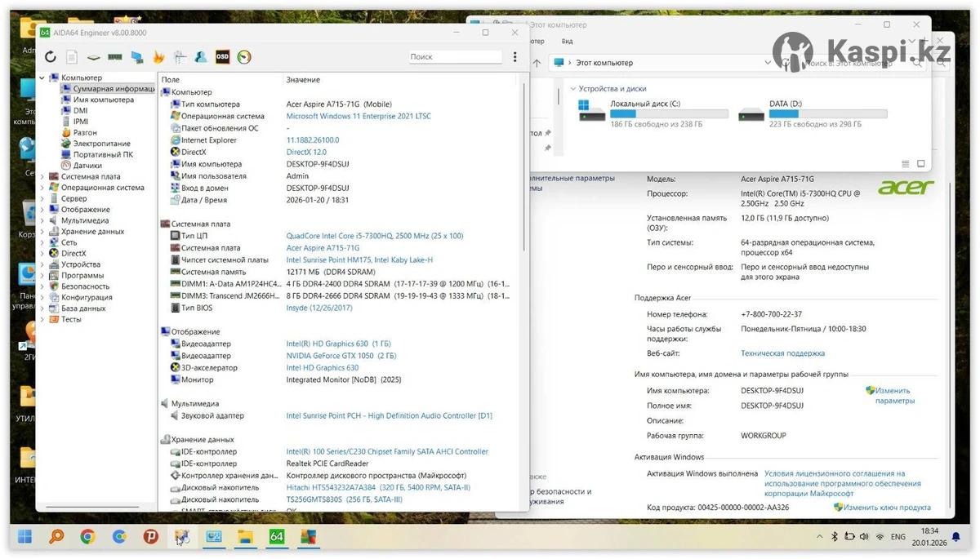The width and height of the screenshot is (980, 559).
Task: Click the Поиск search field in AIDA64
Action: (455, 57)
